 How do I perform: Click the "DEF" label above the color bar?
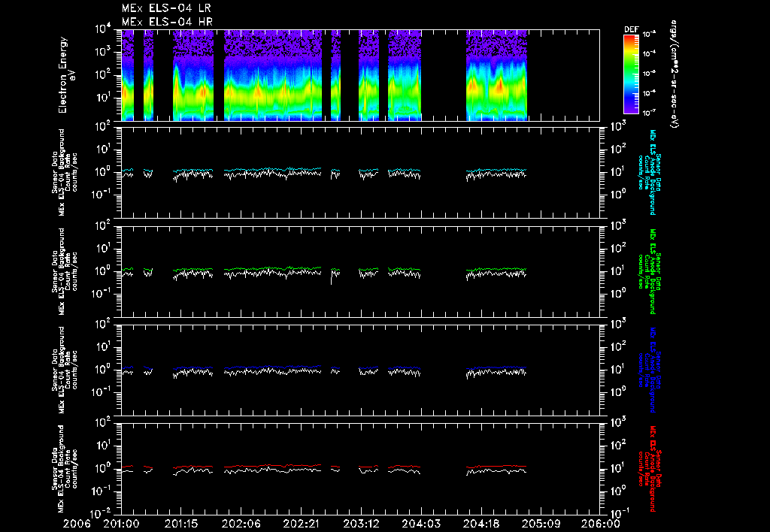coord(631,29)
